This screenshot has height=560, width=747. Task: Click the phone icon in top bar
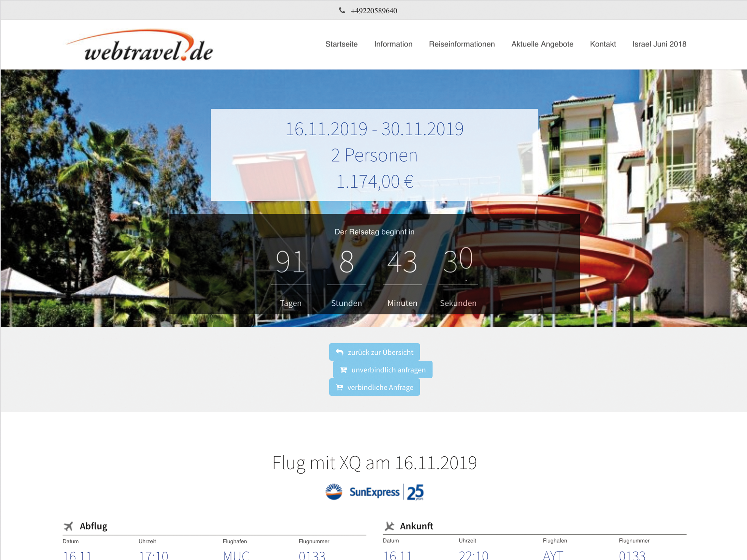tap(342, 10)
